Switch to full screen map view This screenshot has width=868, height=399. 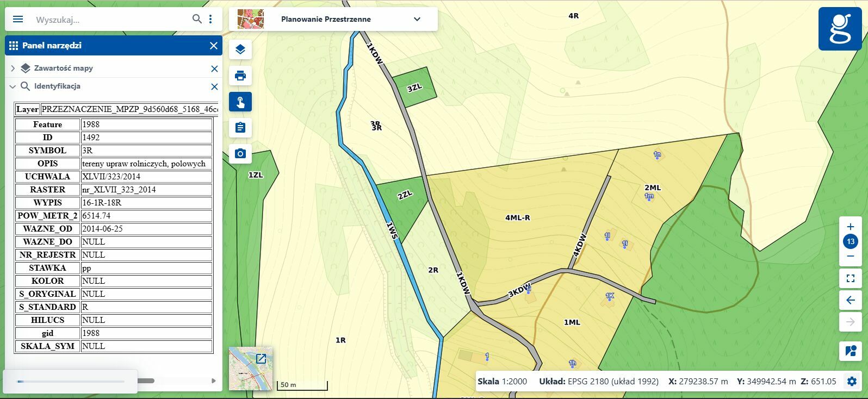click(x=851, y=279)
